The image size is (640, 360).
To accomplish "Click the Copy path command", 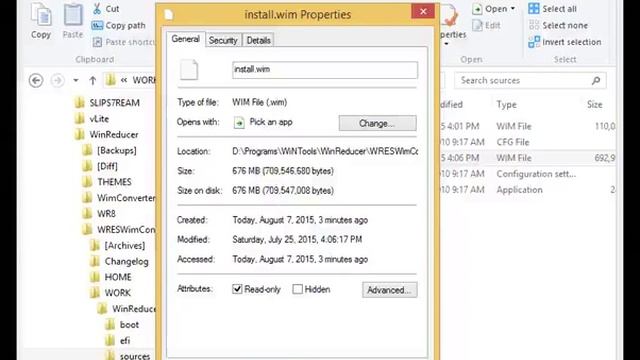I will [x=119, y=25].
